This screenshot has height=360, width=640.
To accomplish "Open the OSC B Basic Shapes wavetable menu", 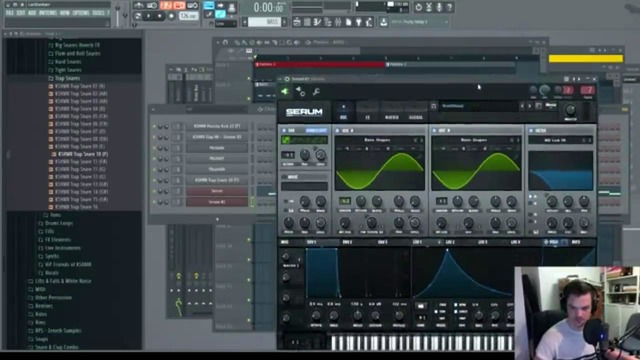I will 474,140.
